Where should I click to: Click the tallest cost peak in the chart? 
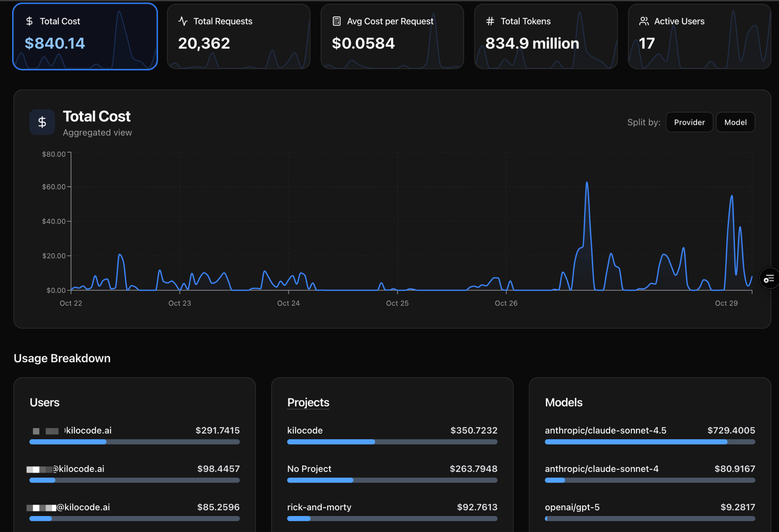[587, 183]
